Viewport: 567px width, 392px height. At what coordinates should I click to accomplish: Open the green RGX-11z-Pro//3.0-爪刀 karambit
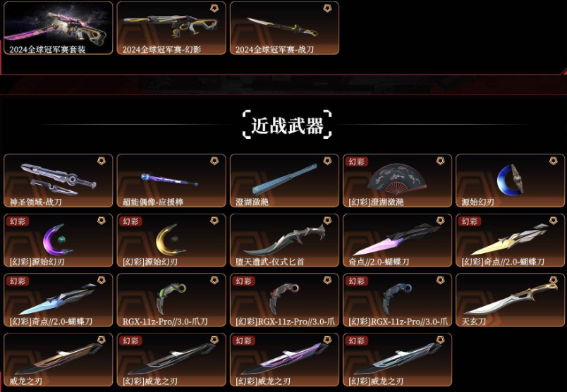point(171,300)
